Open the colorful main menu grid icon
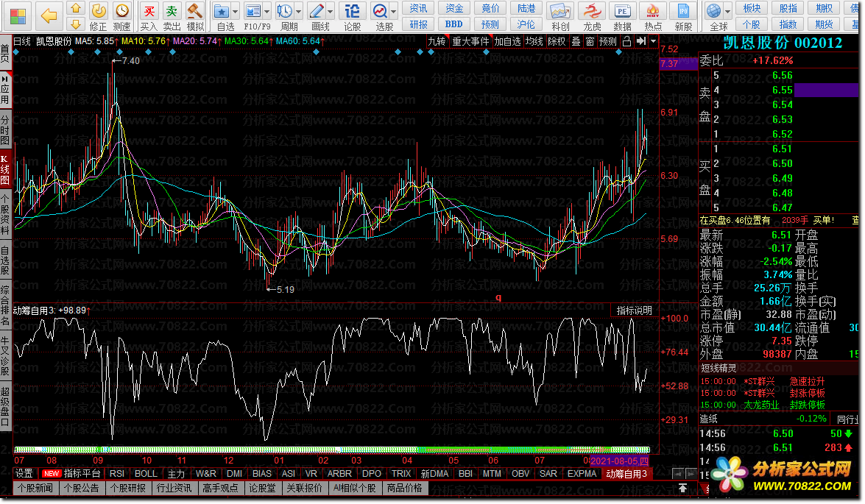865x504 pixels. (x=18, y=16)
